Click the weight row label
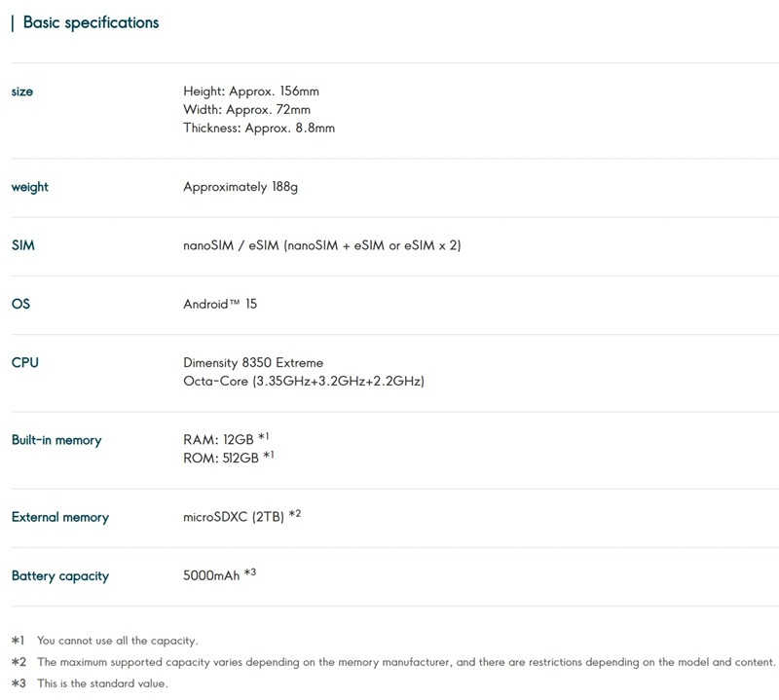The height and width of the screenshot is (700, 779). coord(29,187)
